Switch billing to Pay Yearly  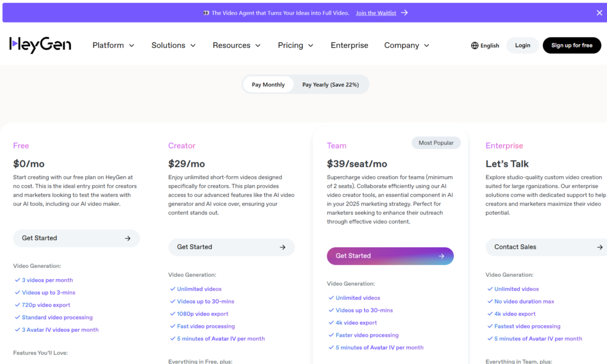coord(330,84)
